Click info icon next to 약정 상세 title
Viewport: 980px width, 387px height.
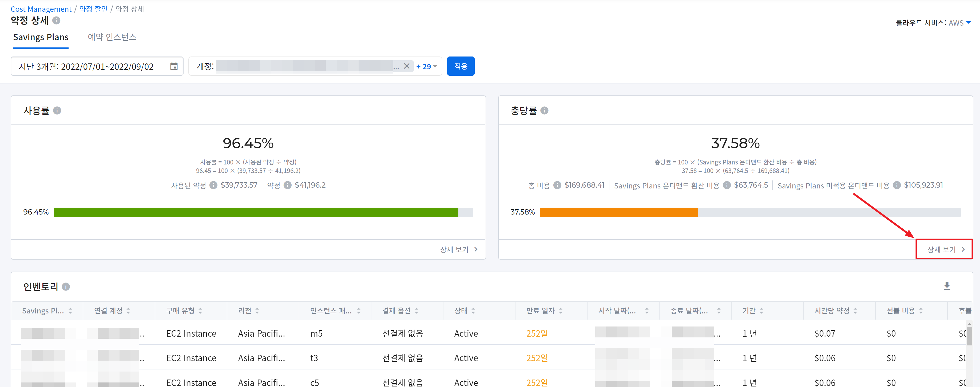(56, 21)
